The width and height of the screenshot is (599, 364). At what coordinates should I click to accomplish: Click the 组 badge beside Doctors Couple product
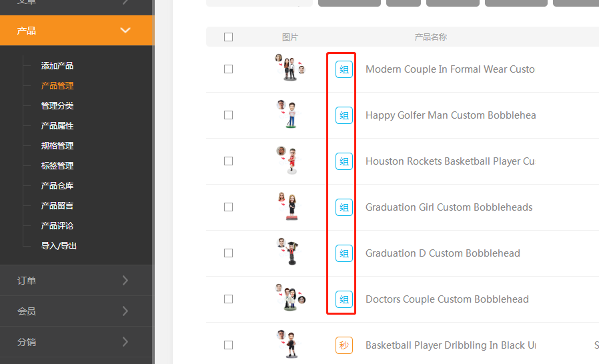pos(344,299)
